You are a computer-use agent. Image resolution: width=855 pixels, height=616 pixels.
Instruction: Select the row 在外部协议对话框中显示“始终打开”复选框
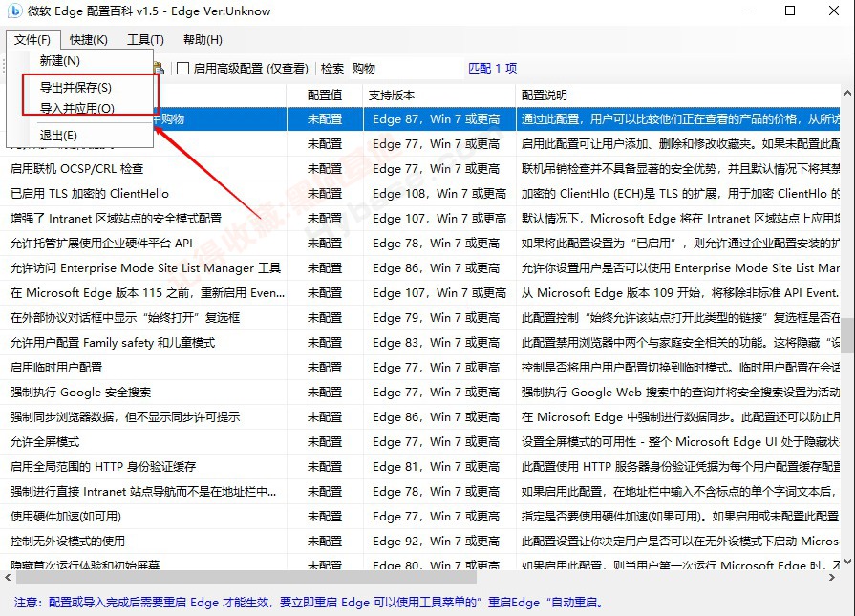420,318
